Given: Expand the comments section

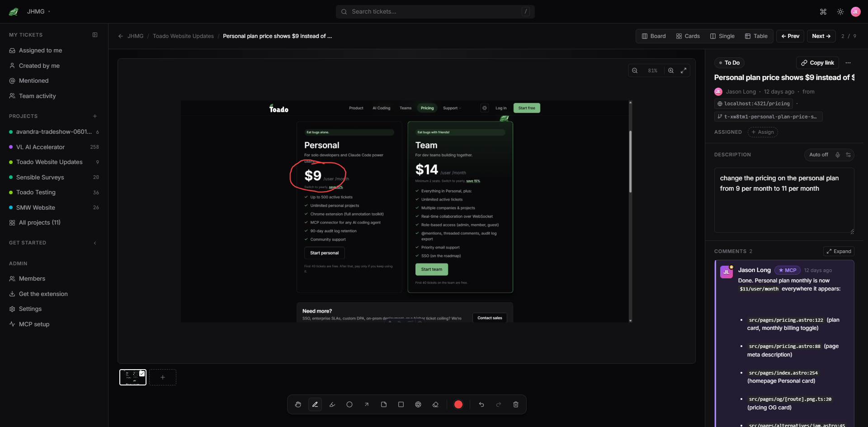Looking at the screenshot, I should 839,251.
